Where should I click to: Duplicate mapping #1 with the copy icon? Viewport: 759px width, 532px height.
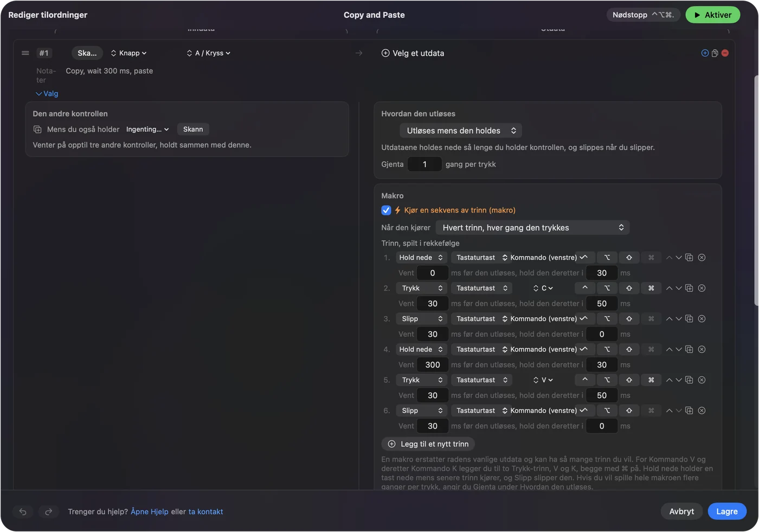[x=715, y=53]
